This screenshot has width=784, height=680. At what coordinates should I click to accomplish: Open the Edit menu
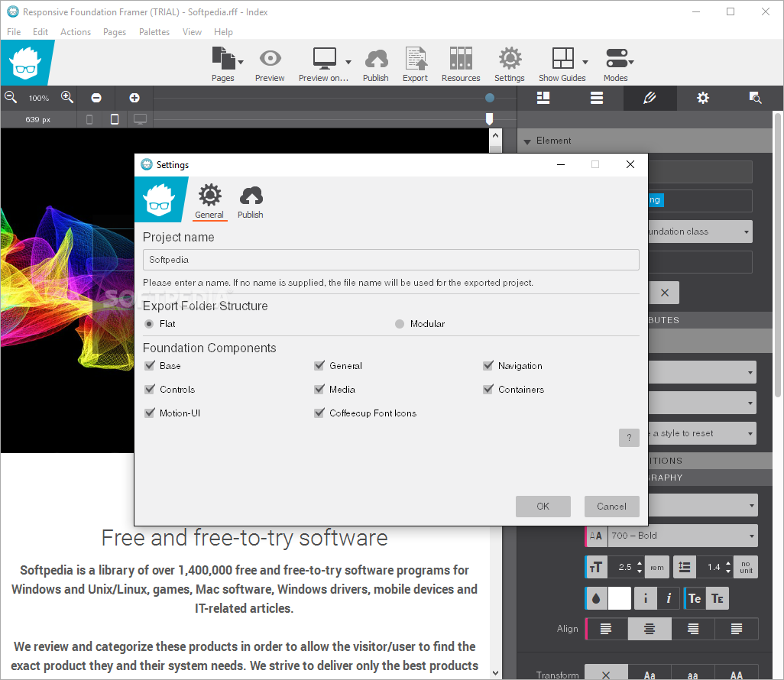click(x=40, y=32)
